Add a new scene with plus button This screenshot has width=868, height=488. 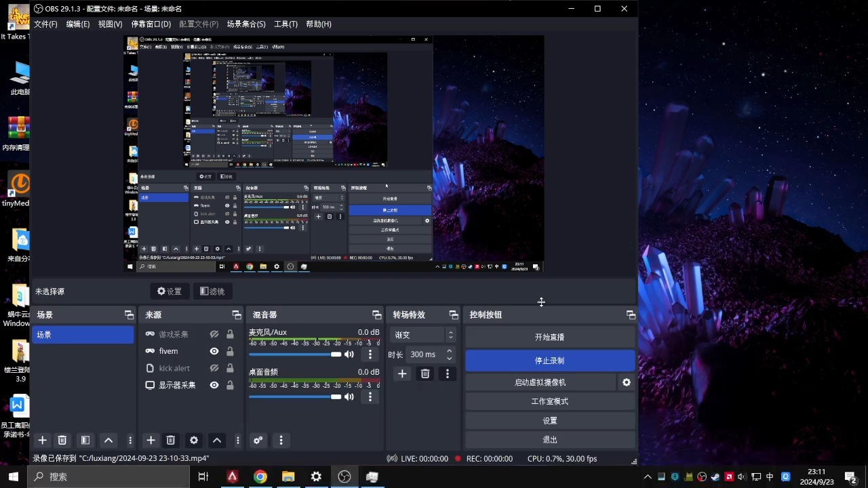[42, 441]
